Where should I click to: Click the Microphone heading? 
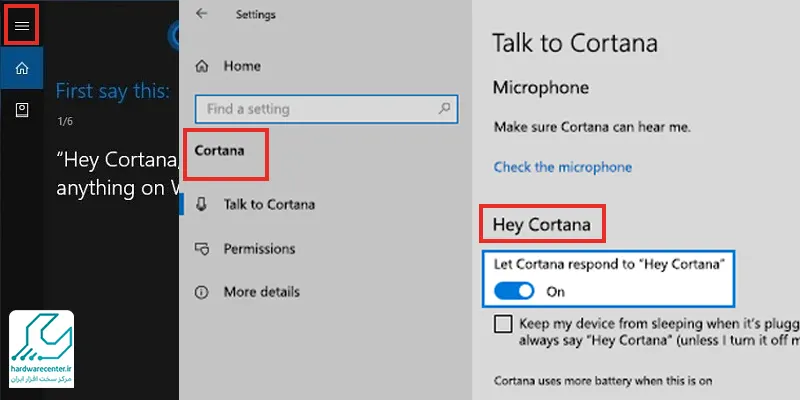coord(541,88)
